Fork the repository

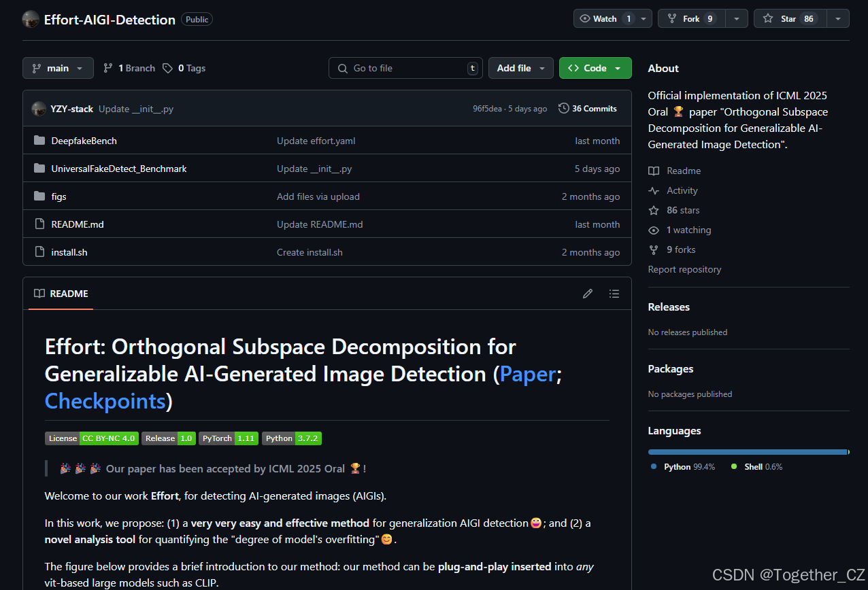pyautogui.click(x=690, y=18)
